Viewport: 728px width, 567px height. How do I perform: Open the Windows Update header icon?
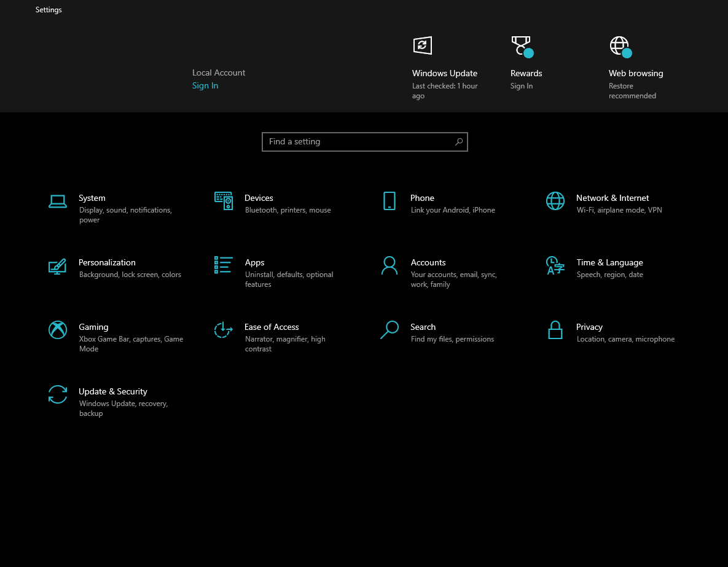click(x=423, y=45)
